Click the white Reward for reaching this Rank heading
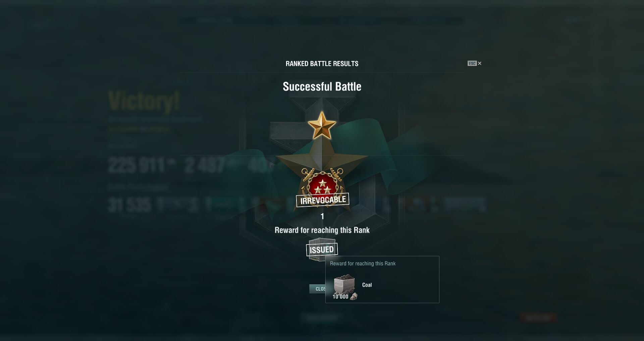Image resolution: width=644 pixels, height=341 pixels. [322, 230]
